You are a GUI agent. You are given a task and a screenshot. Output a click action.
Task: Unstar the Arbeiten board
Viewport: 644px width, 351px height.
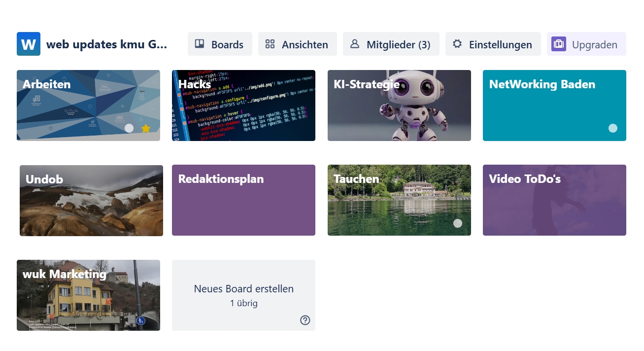145,128
